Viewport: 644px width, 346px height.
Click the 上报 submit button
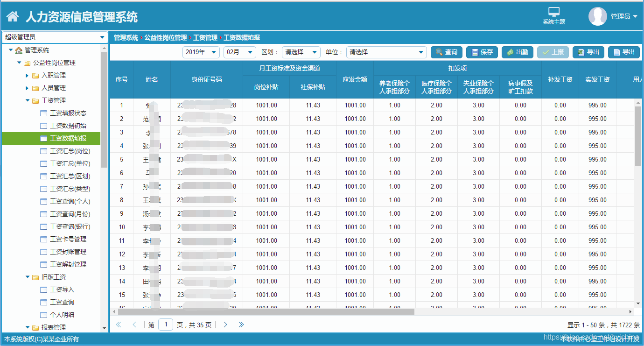[553, 52]
